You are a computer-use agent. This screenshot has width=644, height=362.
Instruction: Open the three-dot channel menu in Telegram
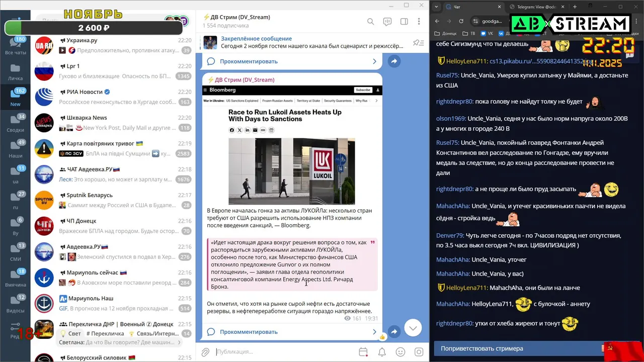point(419,22)
